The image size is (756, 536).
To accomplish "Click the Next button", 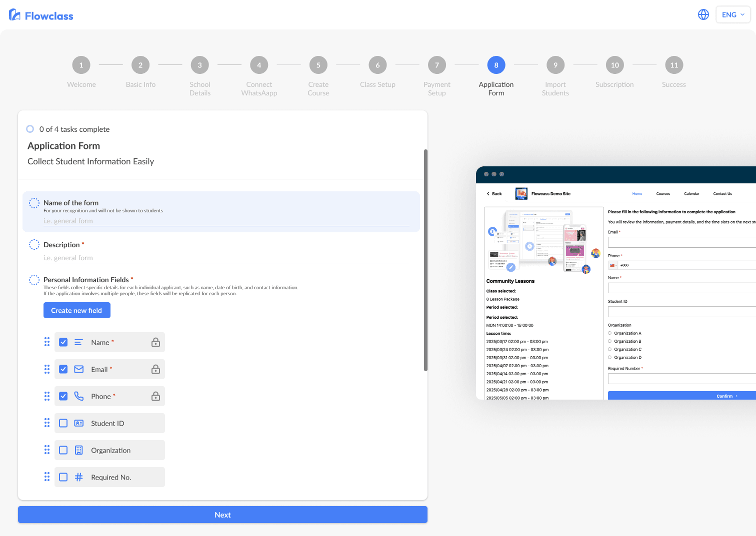I will (x=222, y=515).
